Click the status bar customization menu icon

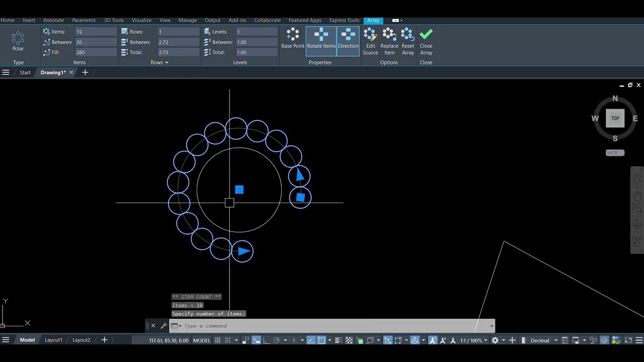pyautogui.click(x=639, y=340)
